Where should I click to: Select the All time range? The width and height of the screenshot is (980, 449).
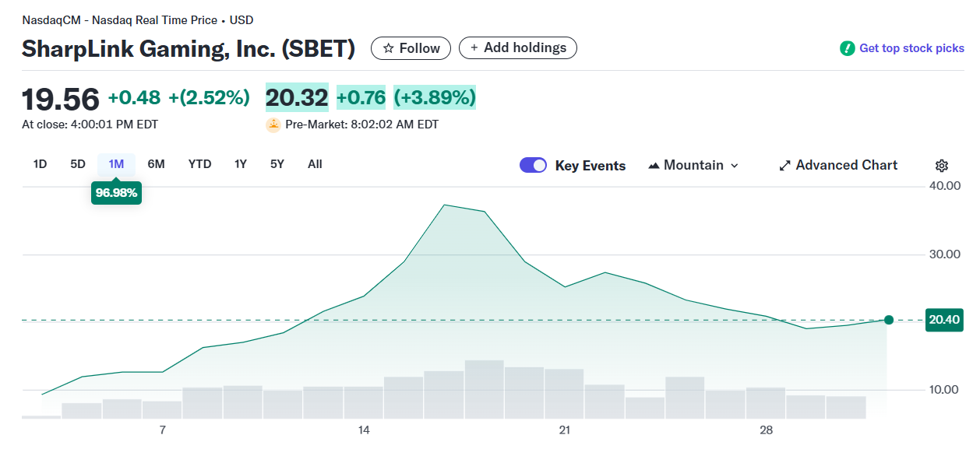[x=315, y=164]
